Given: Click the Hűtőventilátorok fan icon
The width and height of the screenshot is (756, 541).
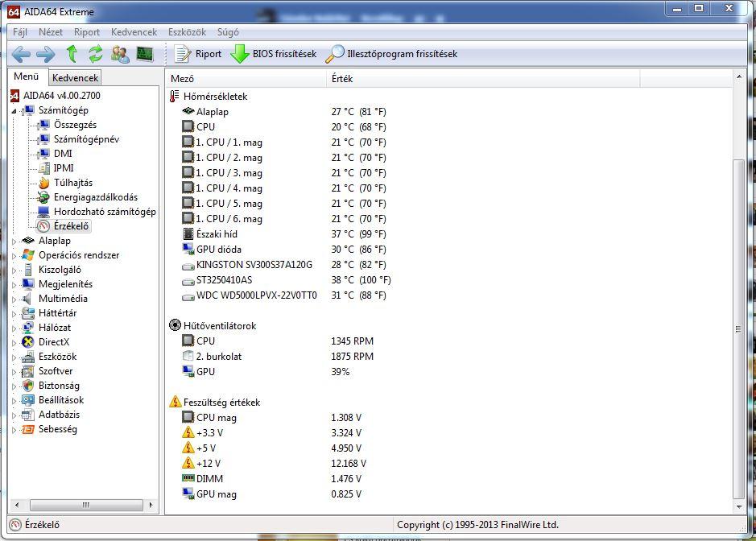Looking at the screenshot, I should (175, 325).
